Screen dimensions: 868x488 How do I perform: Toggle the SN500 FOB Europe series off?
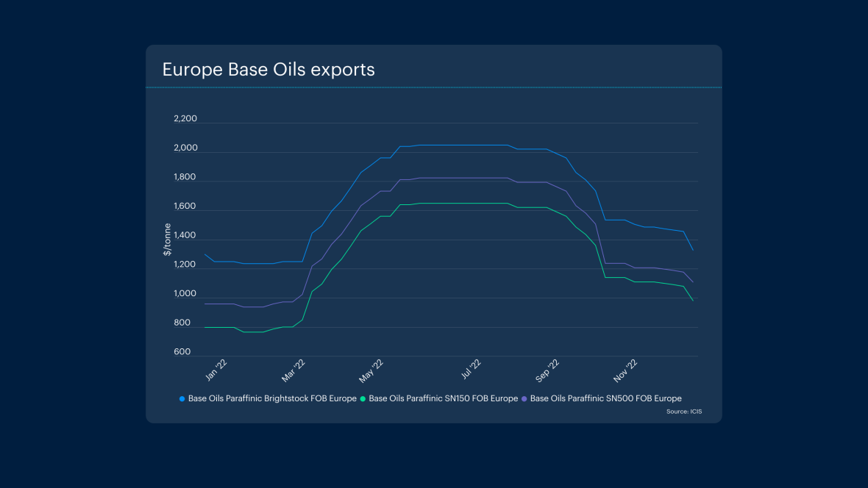[x=605, y=398]
